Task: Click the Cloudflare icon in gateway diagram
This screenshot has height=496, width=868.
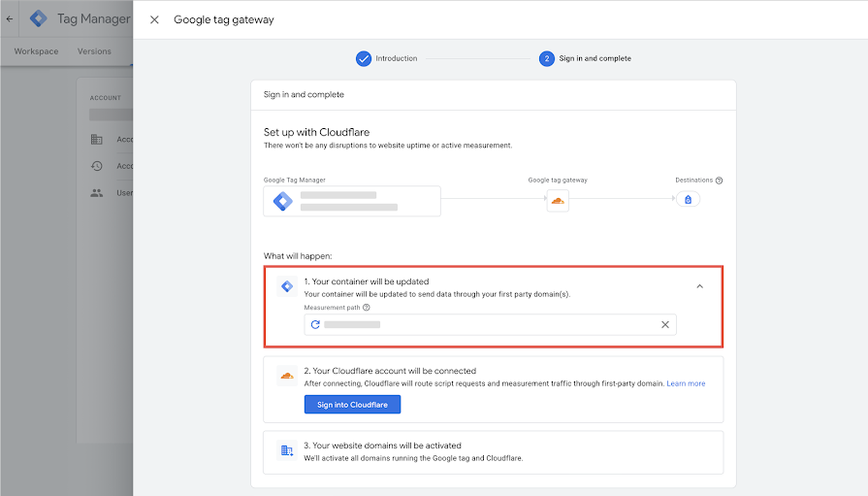Action: point(558,200)
